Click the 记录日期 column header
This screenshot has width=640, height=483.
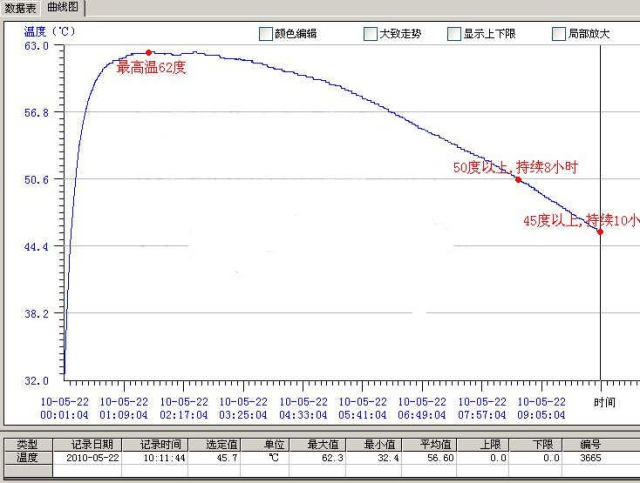click(92, 444)
